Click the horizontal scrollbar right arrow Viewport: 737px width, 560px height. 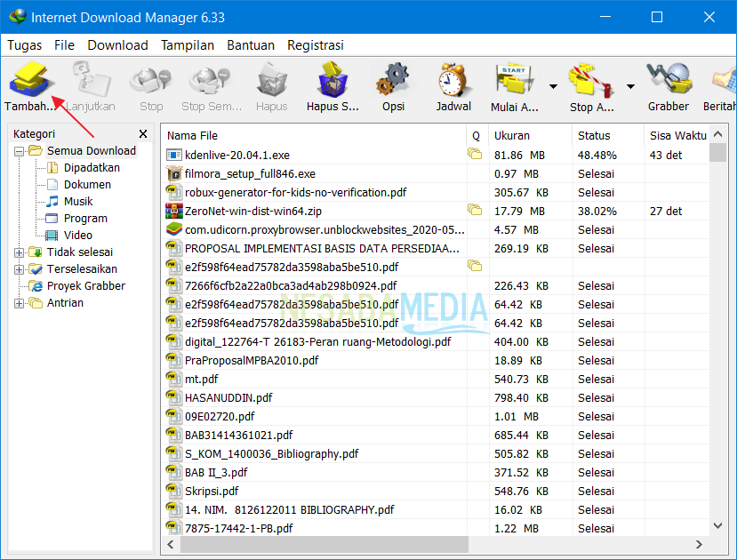tap(699, 545)
